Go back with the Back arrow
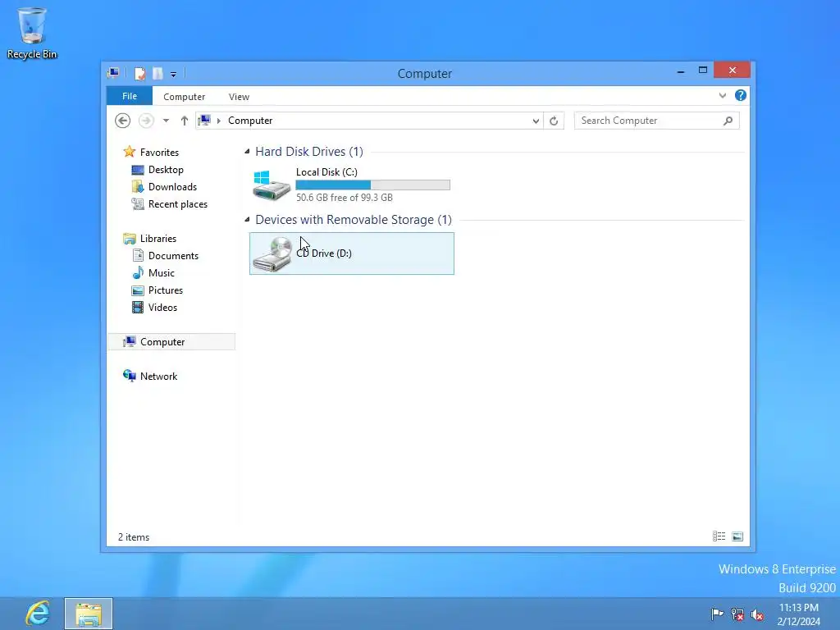 pyautogui.click(x=123, y=121)
